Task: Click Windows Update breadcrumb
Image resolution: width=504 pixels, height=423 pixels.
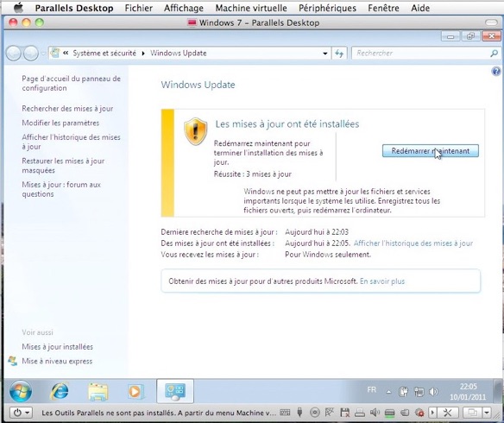Action: 179,53
